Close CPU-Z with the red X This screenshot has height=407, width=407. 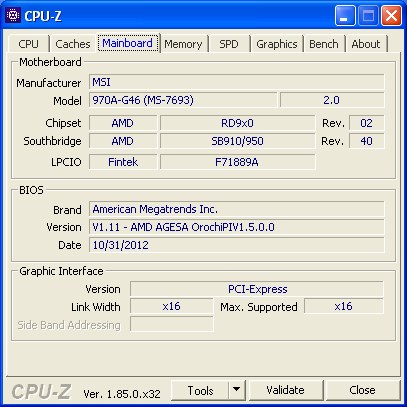(x=391, y=15)
